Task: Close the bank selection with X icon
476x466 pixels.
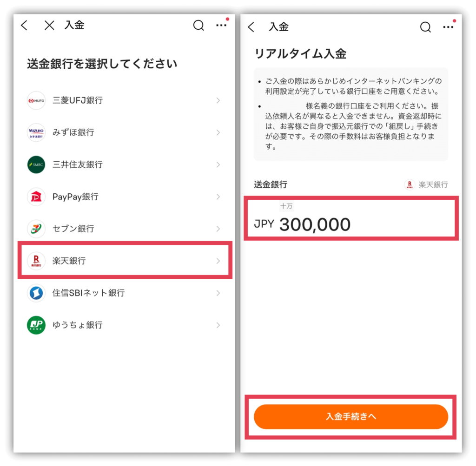Action: (49, 26)
